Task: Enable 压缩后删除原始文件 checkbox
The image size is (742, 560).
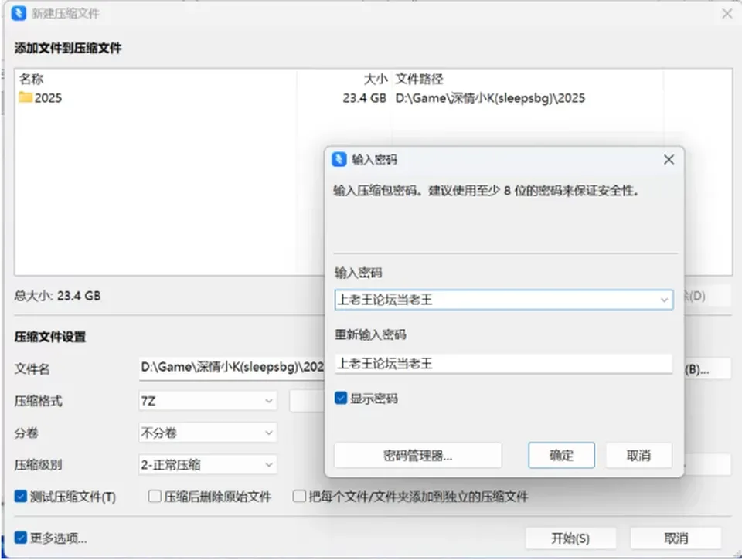Action: [155, 496]
